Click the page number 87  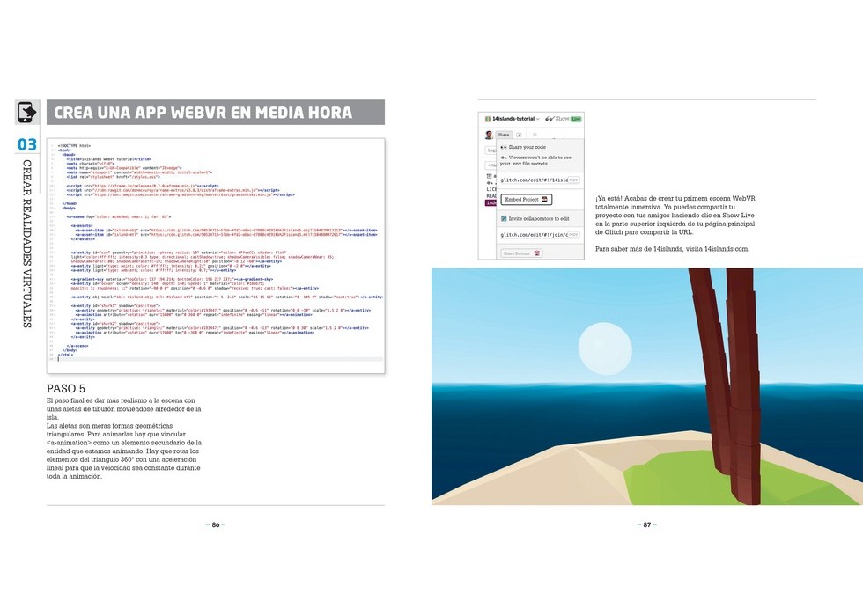(646, 525)
